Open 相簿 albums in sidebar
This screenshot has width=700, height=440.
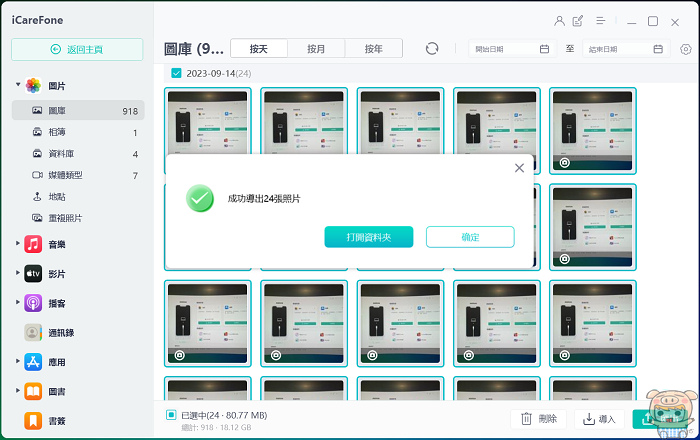pos(78,132)
